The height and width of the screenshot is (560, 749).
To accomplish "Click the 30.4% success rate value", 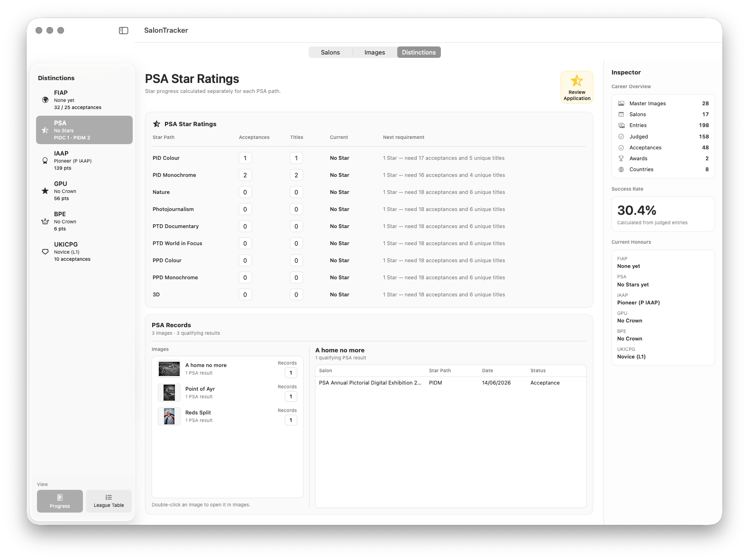I will (x=637, y=210).
